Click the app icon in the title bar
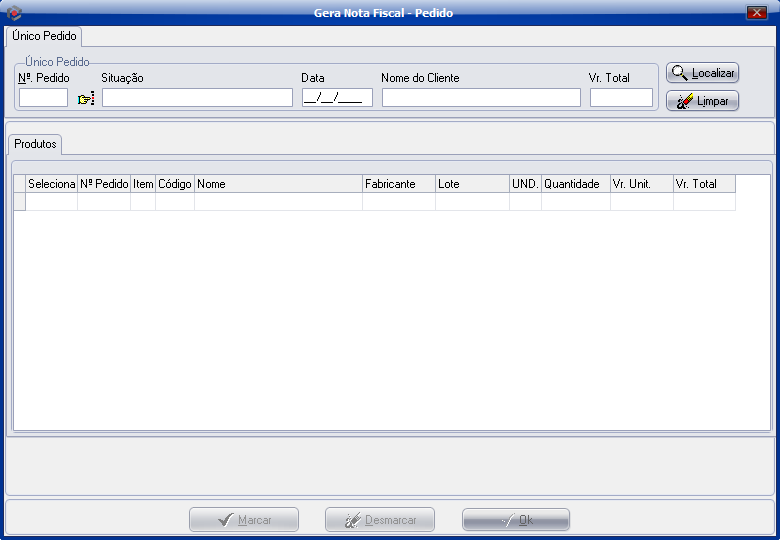 point(14,13)
